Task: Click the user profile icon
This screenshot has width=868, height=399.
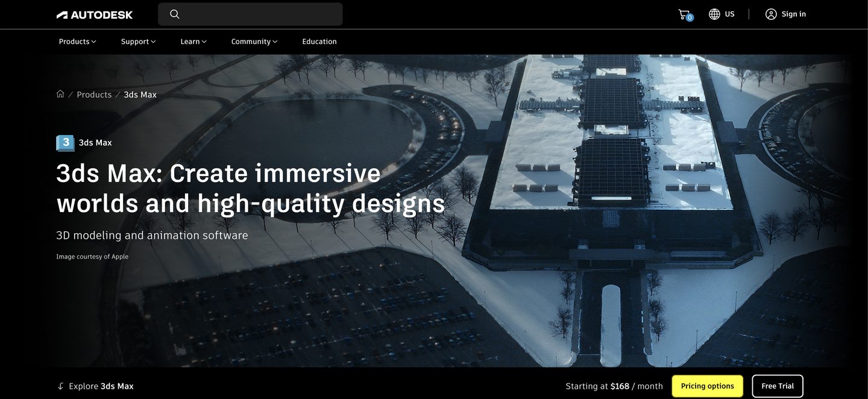Action: coord(771,14)
